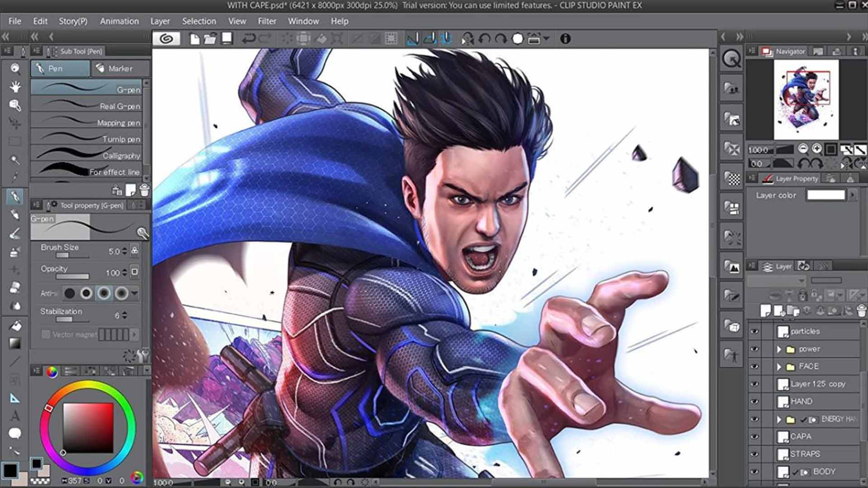Click the Pen sub-tool tab
The image size is (868, 488).
click(60, 69)
